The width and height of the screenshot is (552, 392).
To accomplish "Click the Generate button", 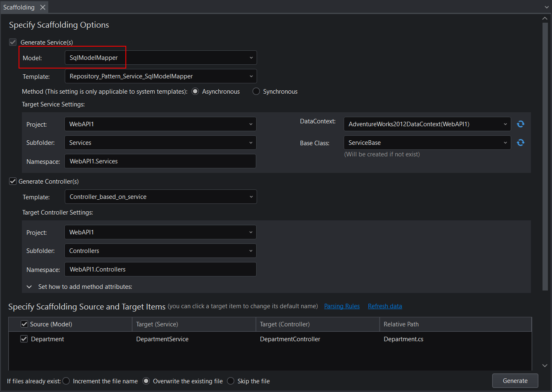I will 515,380.
